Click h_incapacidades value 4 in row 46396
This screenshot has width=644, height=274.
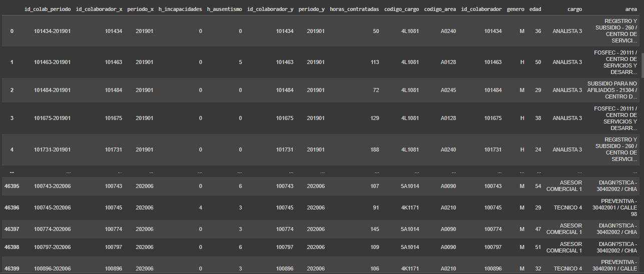point(200,207)
